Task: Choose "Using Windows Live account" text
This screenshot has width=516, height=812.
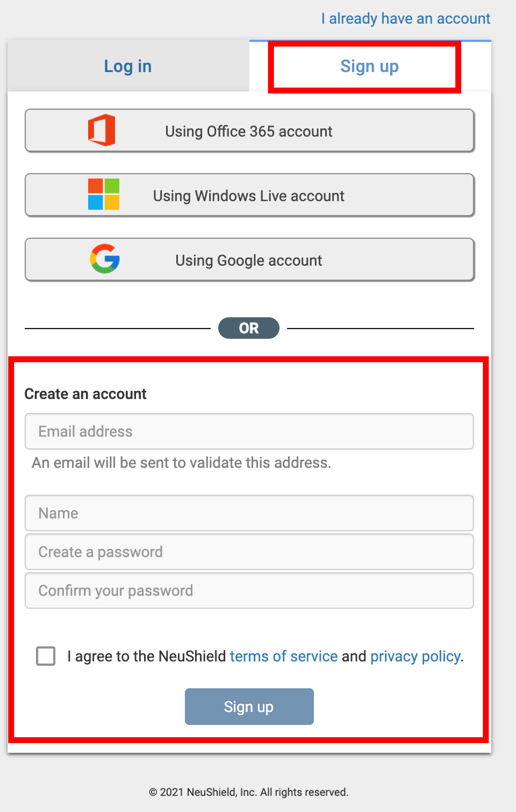Action: [249, 196]
